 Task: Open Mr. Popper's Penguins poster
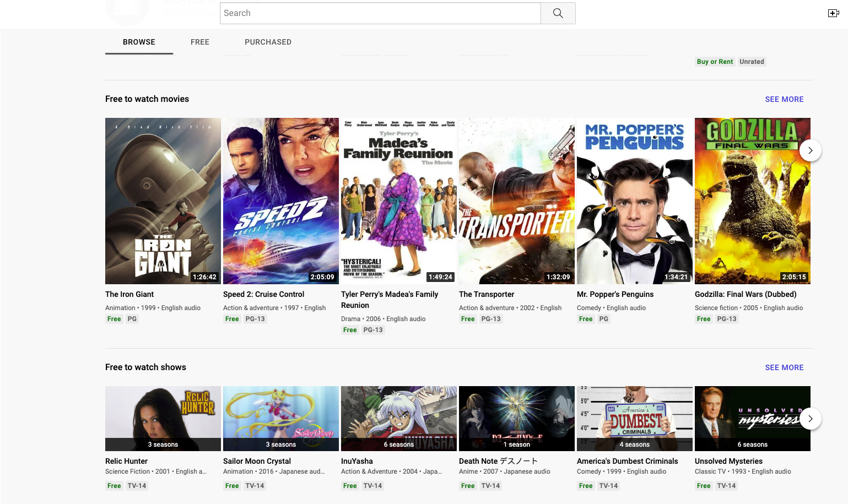click(x=635, y=201)
